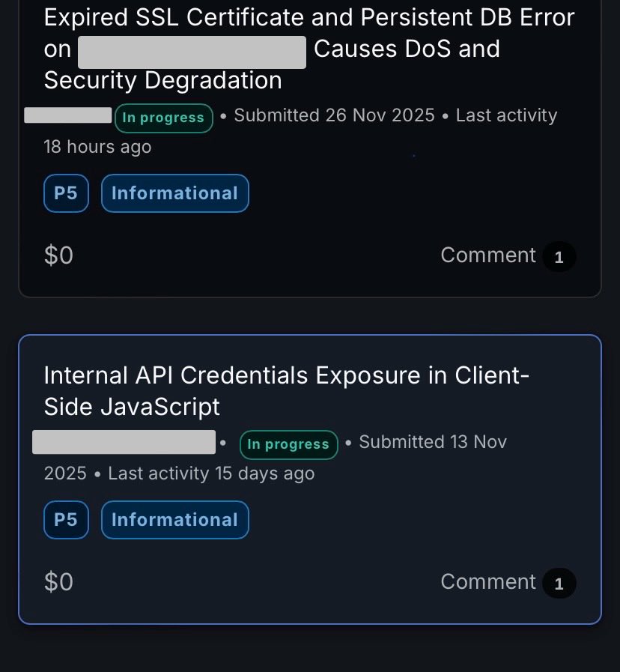Click the In progress badge on the API report
This screenshot has width=620, height=672.
(x=288, y=444)
